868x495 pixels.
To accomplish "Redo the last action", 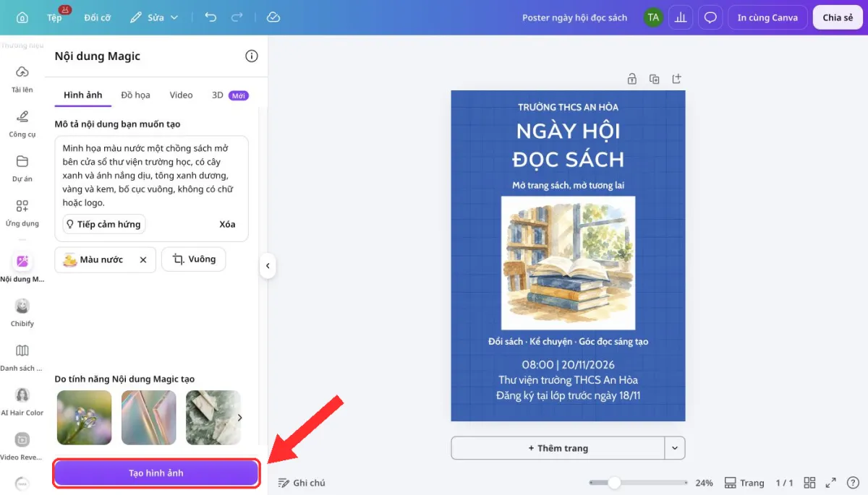I will tap(237, 17).
